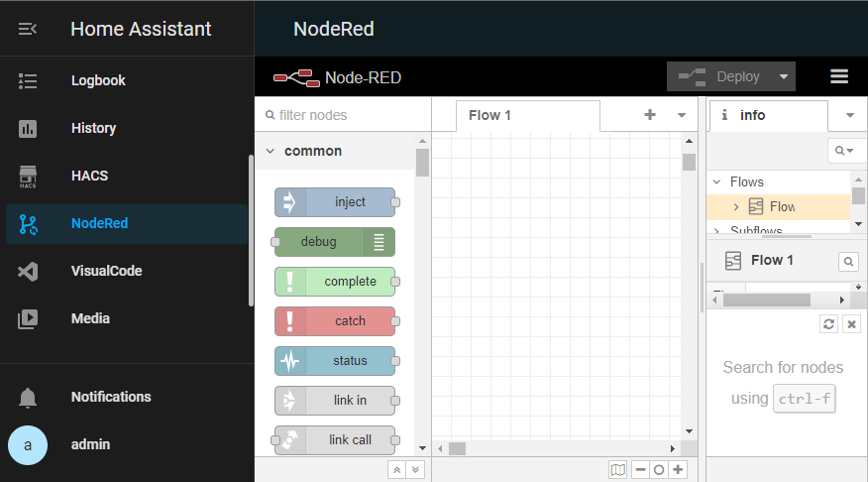Open Media in the sidebar
This screenshot has height=482, width=868.
click(x=127, y=319)
